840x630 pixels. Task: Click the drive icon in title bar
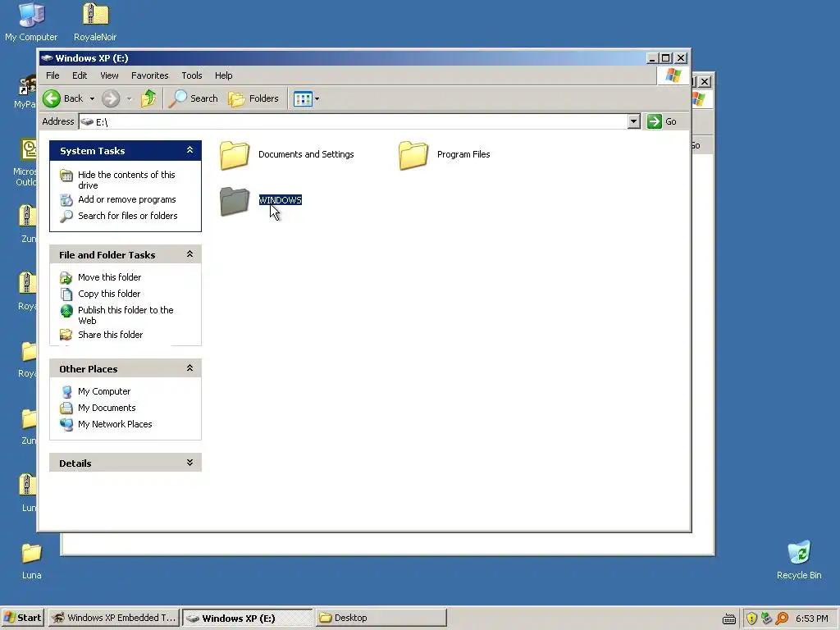pyautogui.click(x=47, y=58)
